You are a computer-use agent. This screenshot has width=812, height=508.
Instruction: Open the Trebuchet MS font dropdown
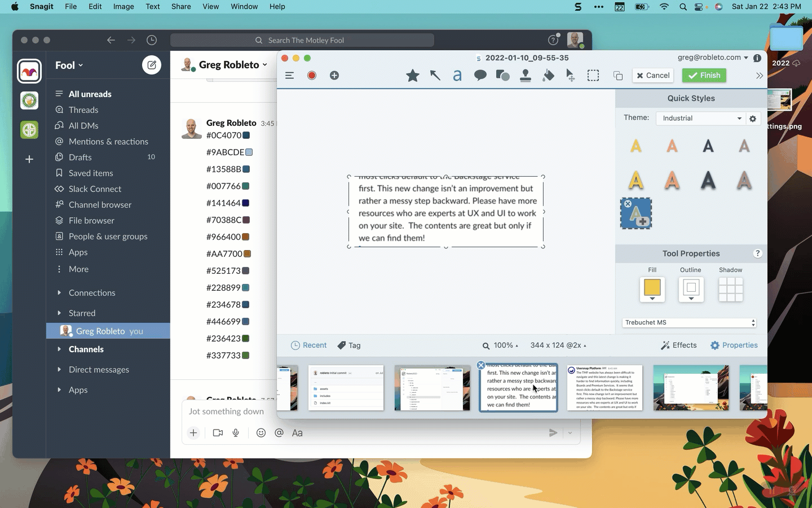[x=689, y=323]
